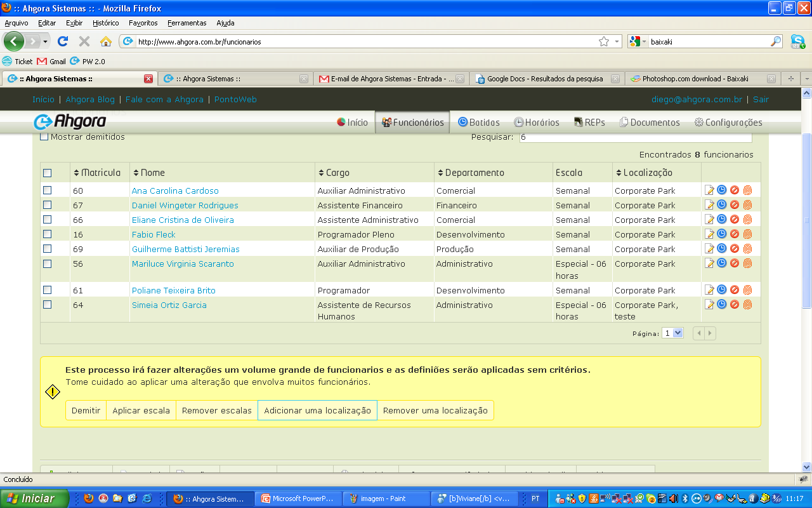Open the back-history dropdown arrow
This screenshot has height=508, width=812.
45,42
